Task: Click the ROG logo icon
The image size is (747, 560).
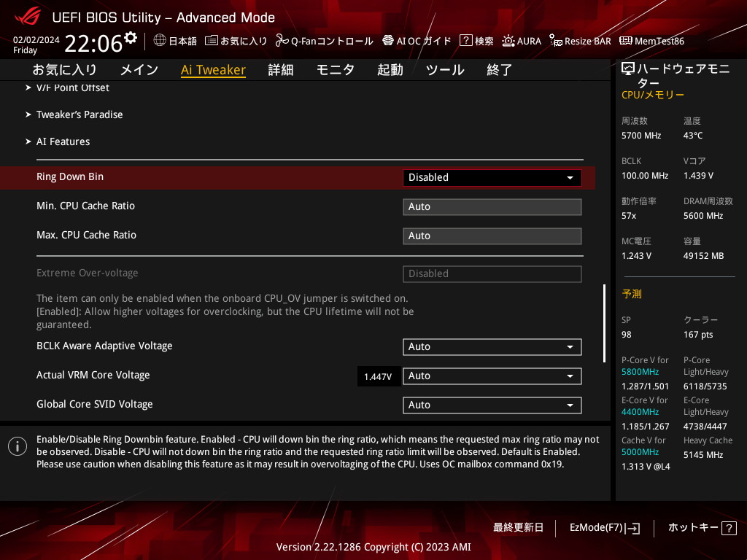Action: point(28,16)
